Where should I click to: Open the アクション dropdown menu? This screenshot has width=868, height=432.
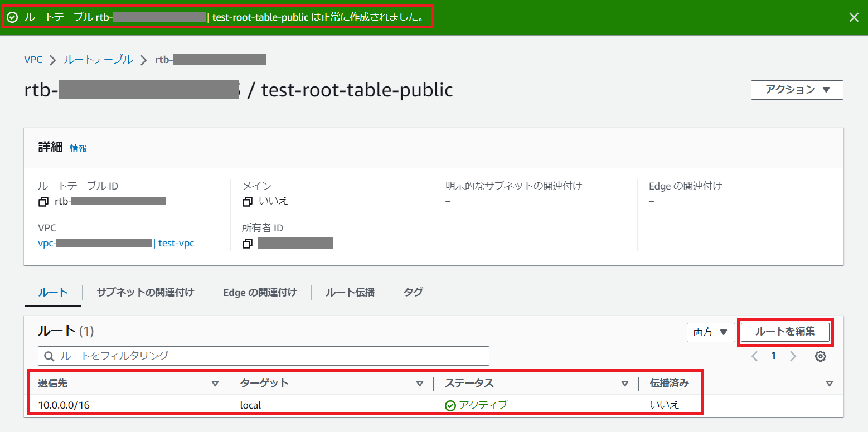pos(797,90)
